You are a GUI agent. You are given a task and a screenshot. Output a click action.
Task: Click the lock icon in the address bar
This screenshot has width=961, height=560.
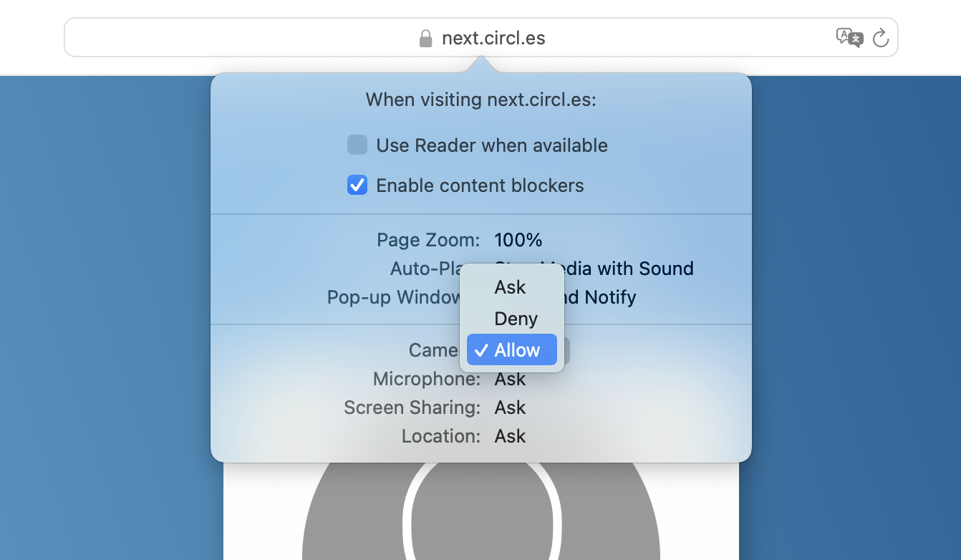[x=424, y=38]
